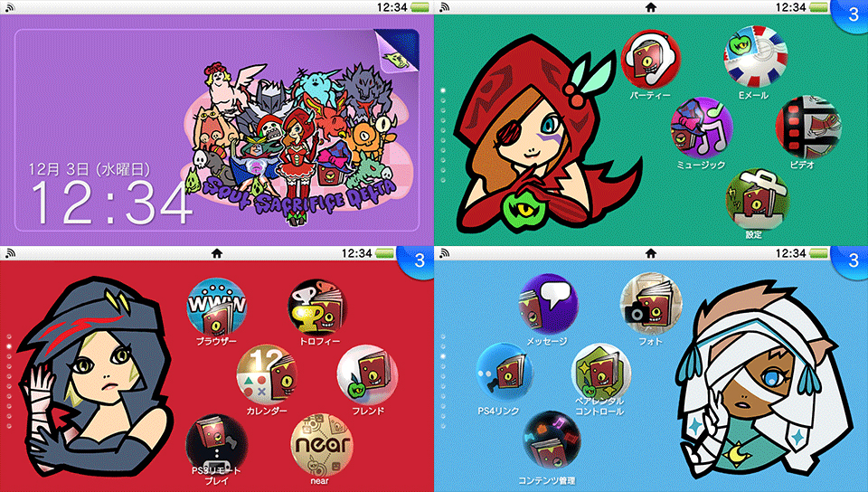Peel the lock screen page corner
Viewport: 868px width, 492px height.
(396, 50)
